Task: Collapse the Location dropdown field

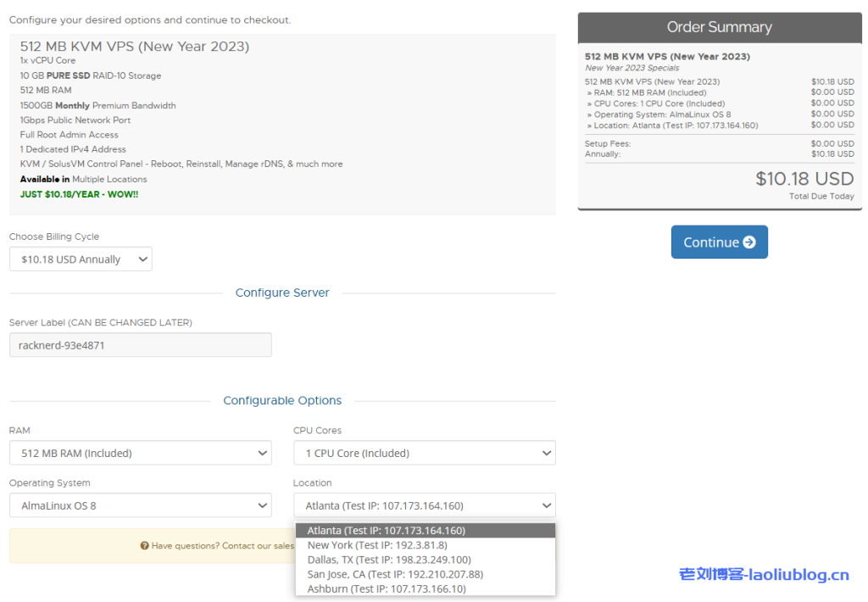Action: click(x=424, y=506)
